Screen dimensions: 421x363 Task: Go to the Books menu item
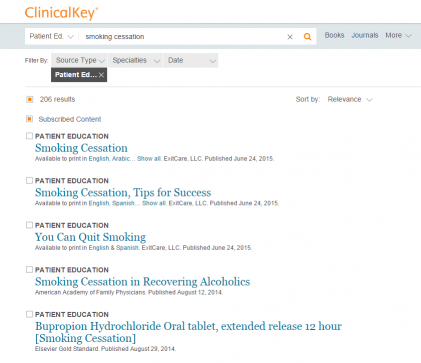(x=334, y=35)
